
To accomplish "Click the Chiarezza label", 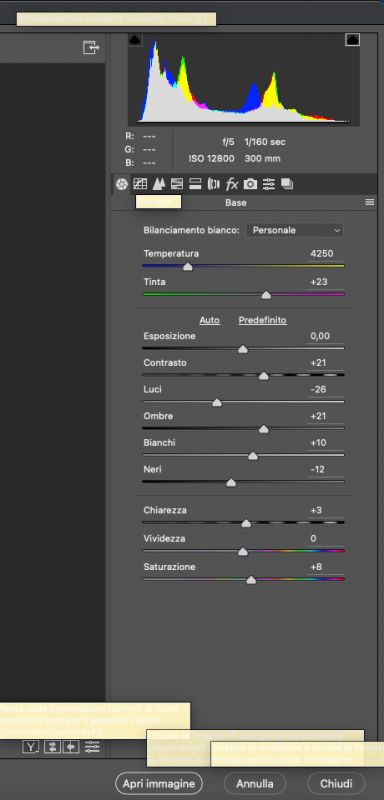I will pos(165,510).
